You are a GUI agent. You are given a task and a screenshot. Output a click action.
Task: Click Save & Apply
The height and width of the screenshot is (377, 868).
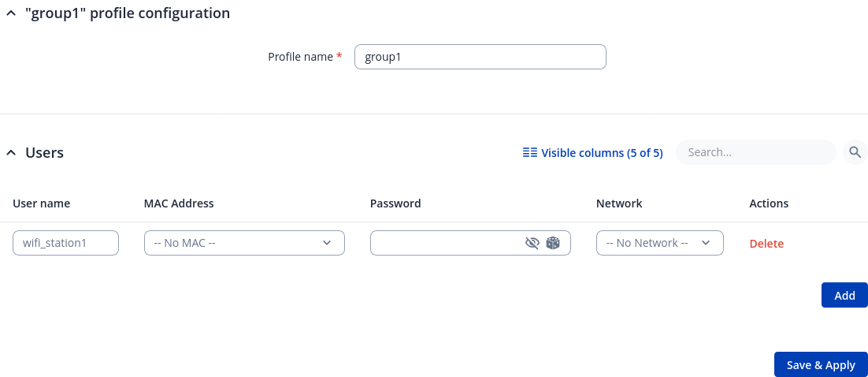820,365
